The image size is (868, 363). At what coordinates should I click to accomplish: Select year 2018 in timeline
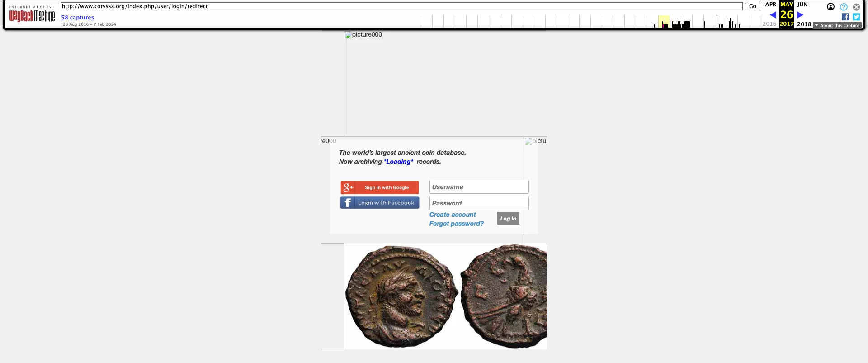pos(804,24)
